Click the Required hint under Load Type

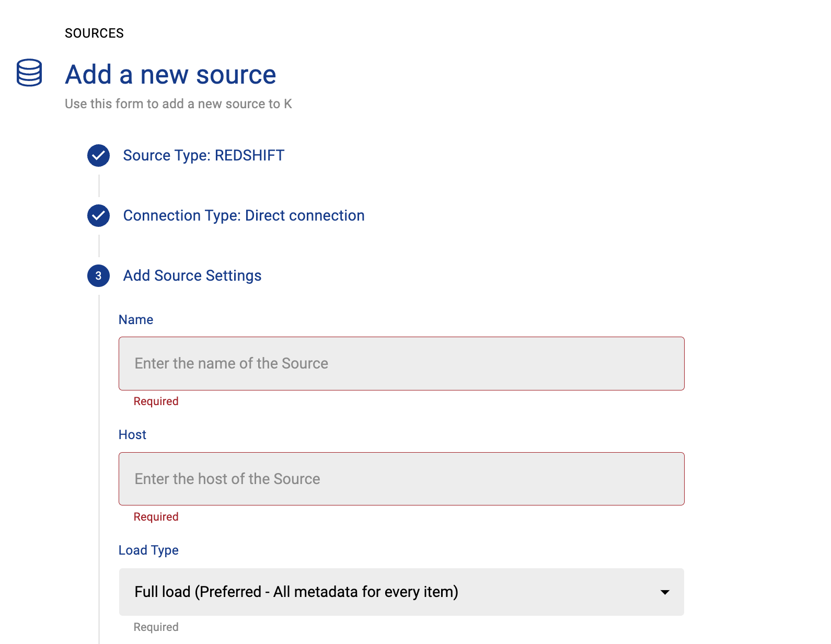pyautogui.click(x=156, y=627)
